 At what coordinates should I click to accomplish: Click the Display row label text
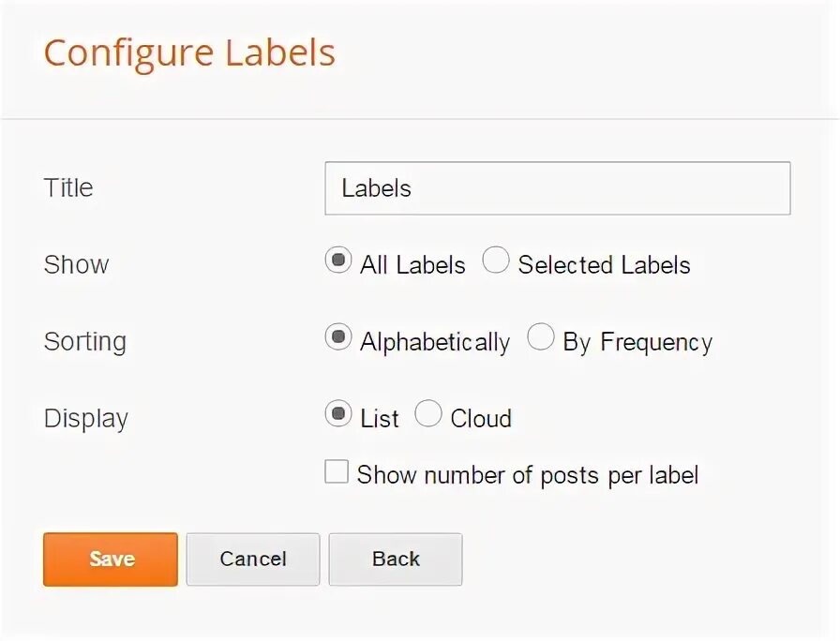[85, 418]
